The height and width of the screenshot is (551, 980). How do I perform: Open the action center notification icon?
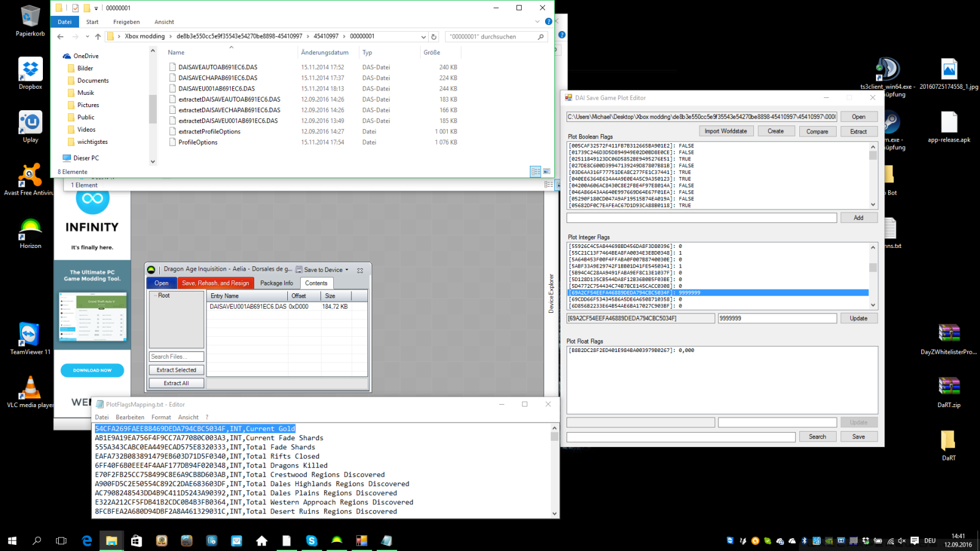914,541
